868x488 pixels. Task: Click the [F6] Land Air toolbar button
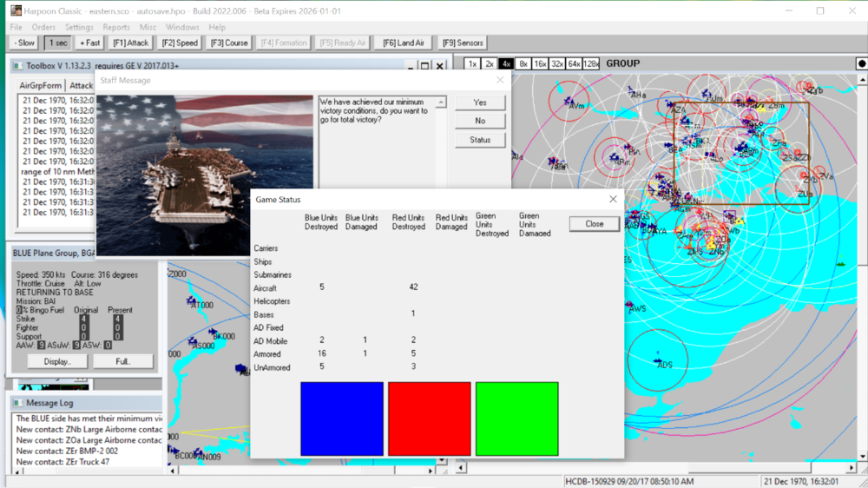[x=404, y=43]
